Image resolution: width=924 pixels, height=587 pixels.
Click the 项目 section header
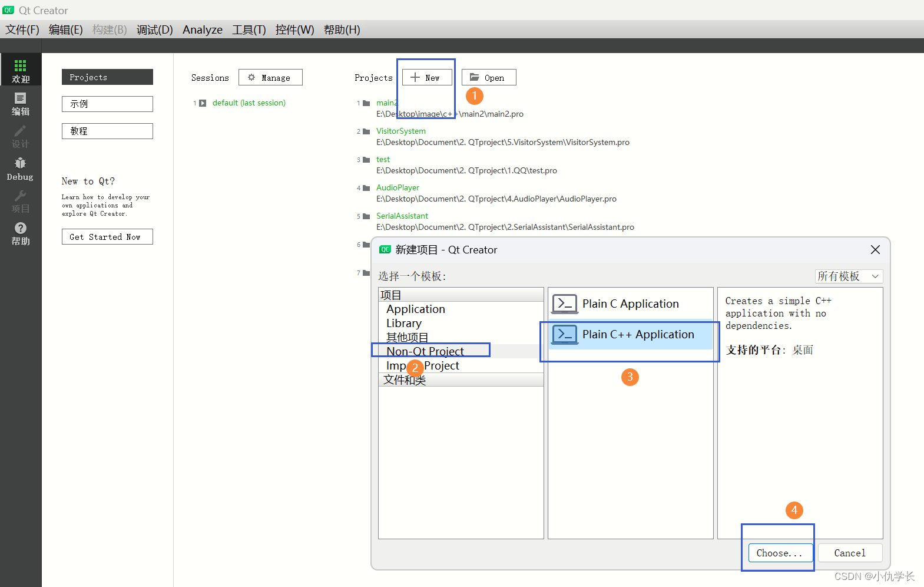coord(461,295)
